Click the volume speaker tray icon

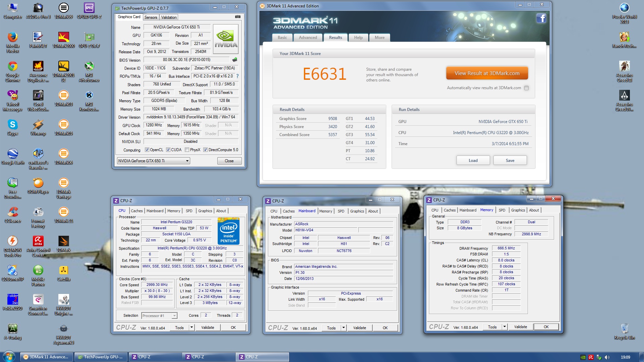pos(607,357)
